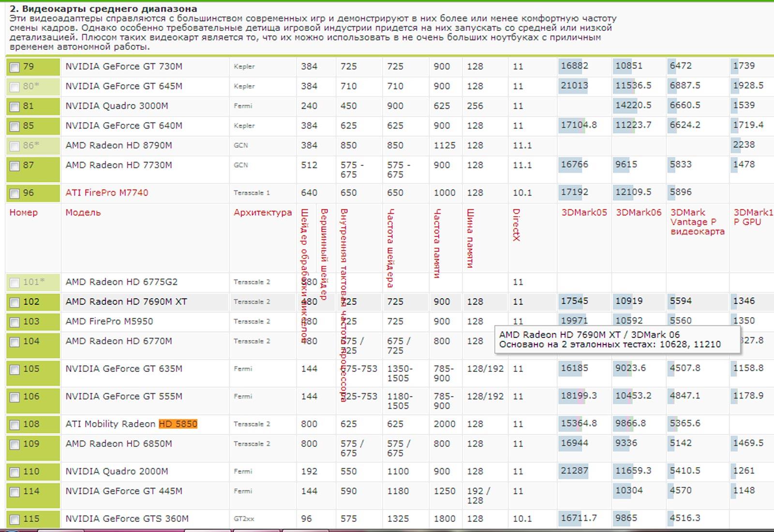Click Vantage score 5896 for FirePro M7740
This screenshot has width=774, height=532.
681,192
